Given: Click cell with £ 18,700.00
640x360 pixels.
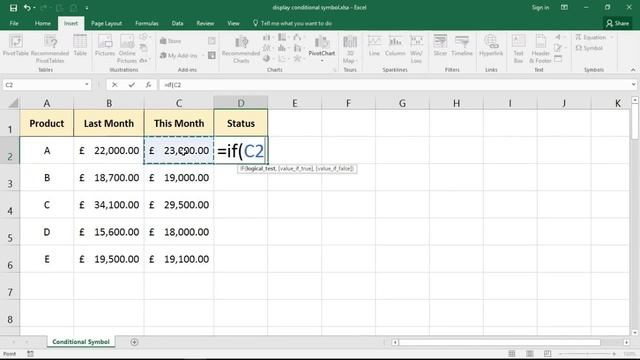Looking at the screenshot, I should click(109, 178).
